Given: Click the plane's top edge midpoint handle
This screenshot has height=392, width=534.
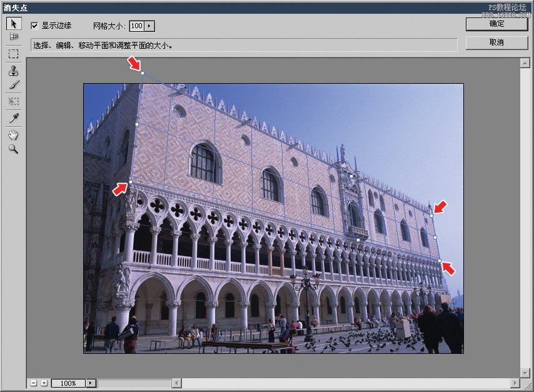Looking at the screenshot, I should 352,176.
